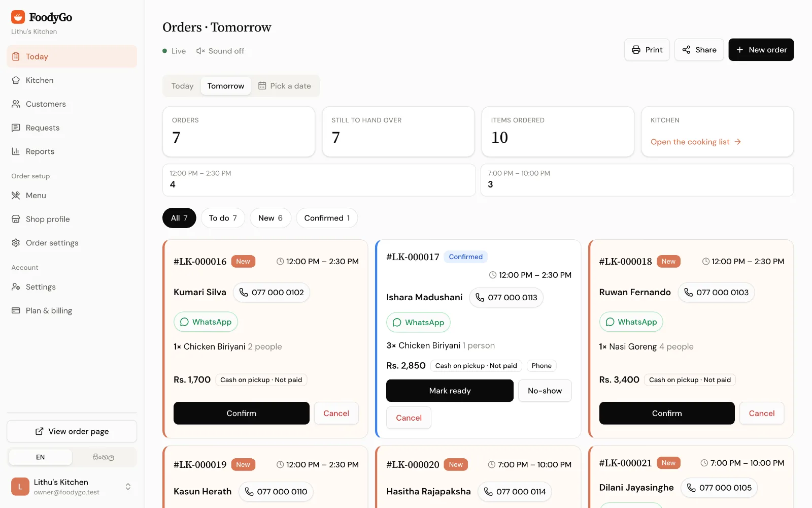Click the Share button
This screenshot has height=508, width=812.
699,50
